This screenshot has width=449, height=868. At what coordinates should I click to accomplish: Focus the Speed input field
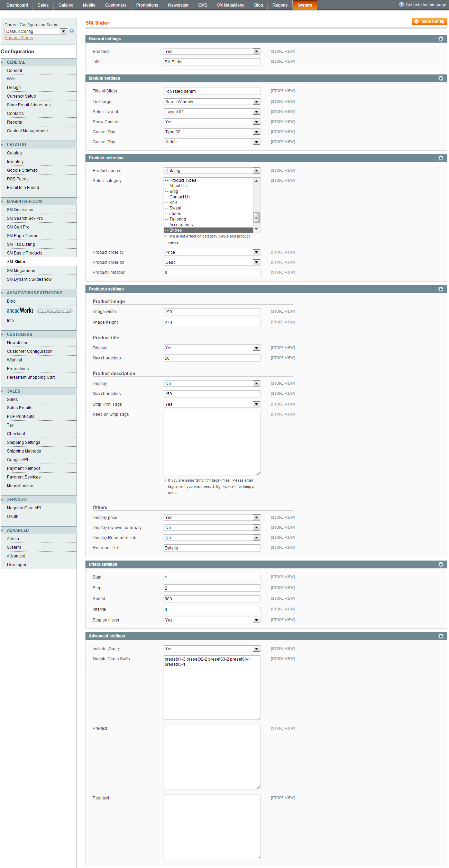[212, 599]
